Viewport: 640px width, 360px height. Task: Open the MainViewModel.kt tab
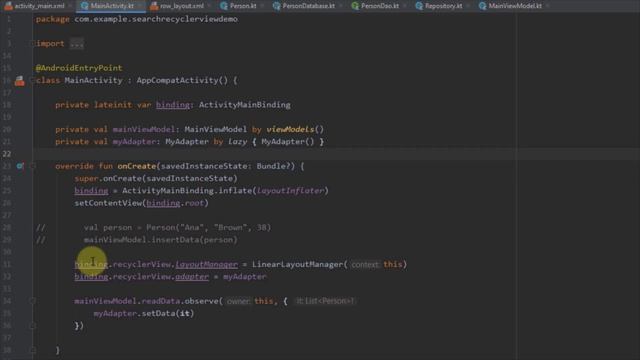511,6
